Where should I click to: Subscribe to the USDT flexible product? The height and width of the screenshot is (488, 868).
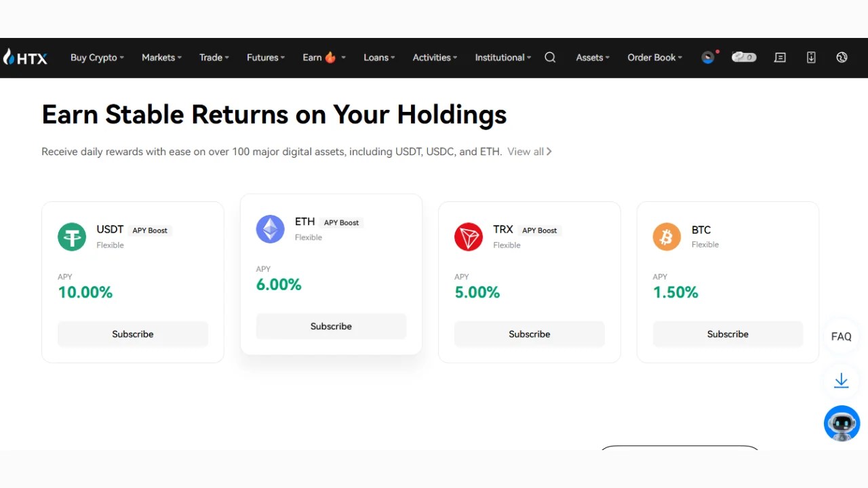point(132,333)
